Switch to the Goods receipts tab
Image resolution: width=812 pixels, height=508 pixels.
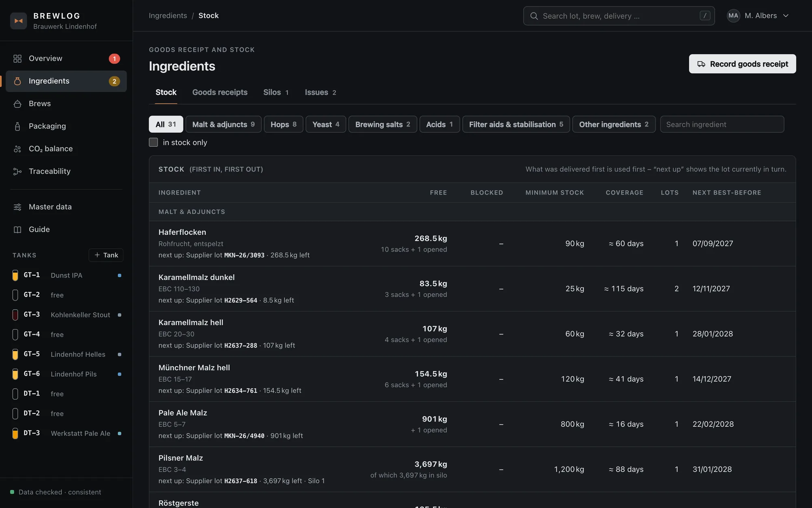[220, 92]
